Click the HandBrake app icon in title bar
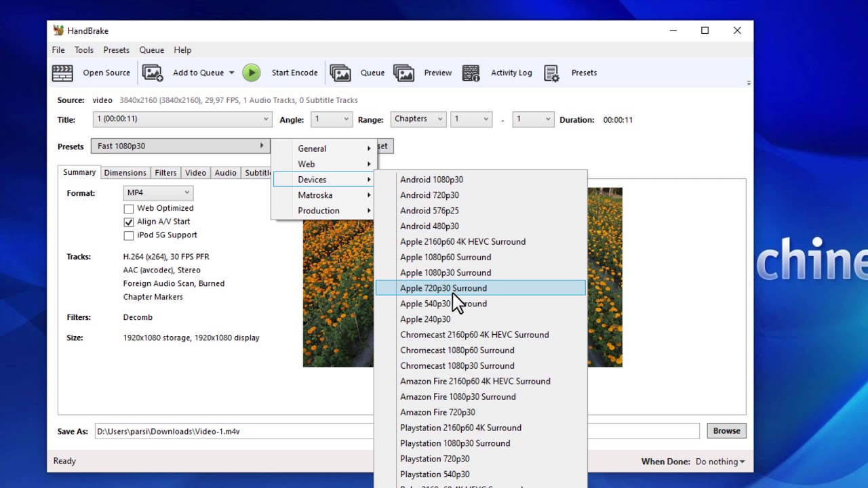This screenshot has width=868, height=488. click(x=58, y=30)
